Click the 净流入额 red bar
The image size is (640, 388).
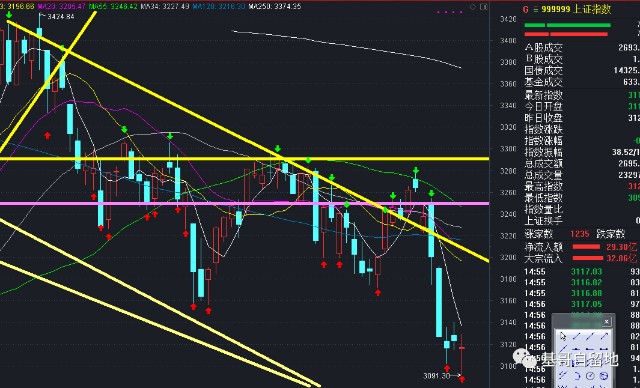tap(587, 247)
